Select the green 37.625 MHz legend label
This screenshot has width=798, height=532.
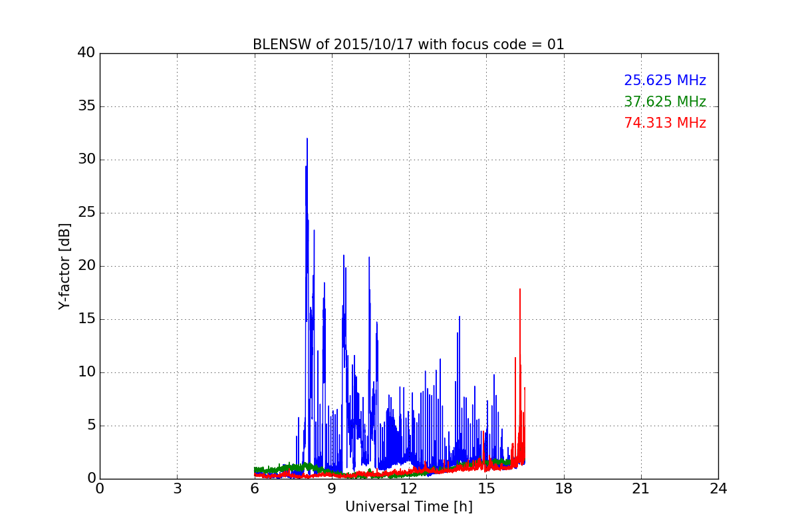pos(665,102)
